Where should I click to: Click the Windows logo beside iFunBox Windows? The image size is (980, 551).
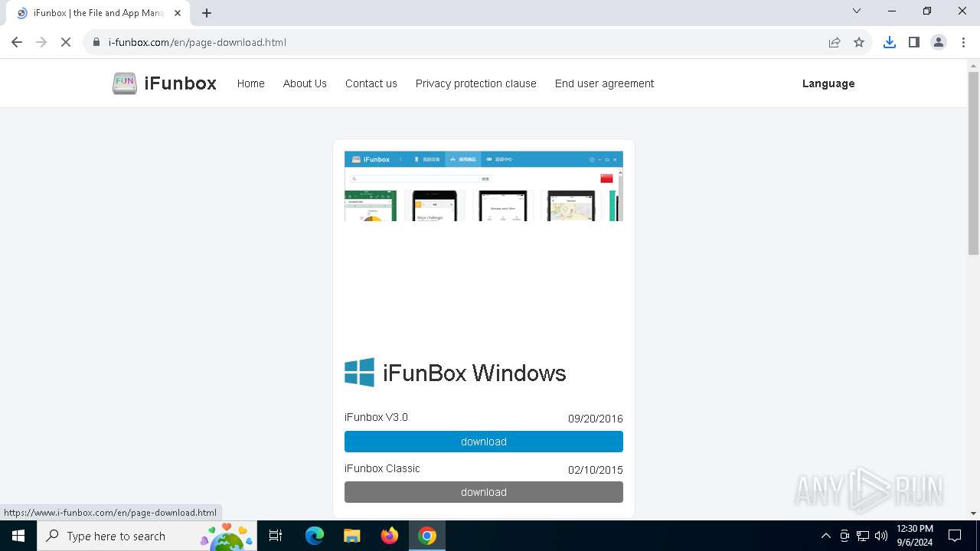(359, 372)
